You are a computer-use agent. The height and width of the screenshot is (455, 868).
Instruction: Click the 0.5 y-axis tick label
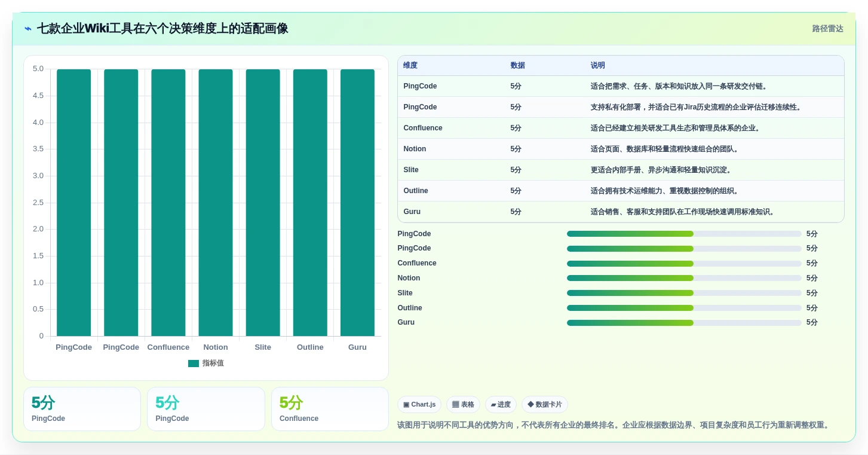[x=38, y=309]
